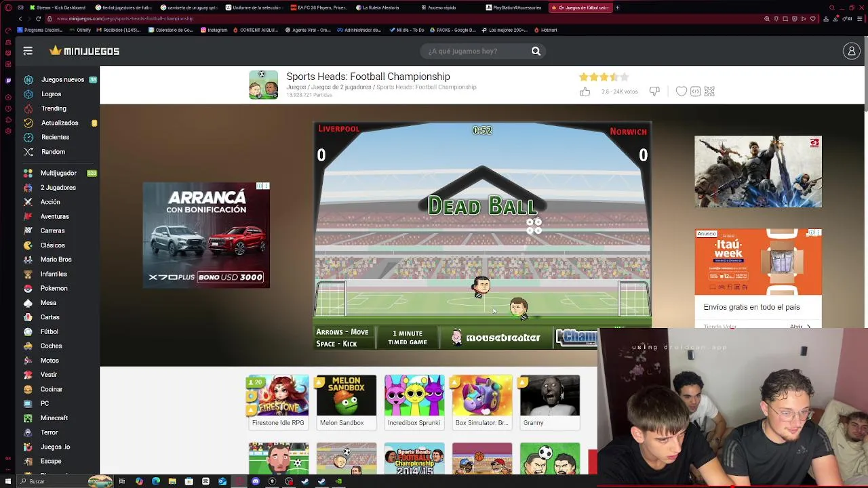This screenshot has height=488, width=868.
Task: Add the game to favorites with the heart icon
Action: click(681, 91)
